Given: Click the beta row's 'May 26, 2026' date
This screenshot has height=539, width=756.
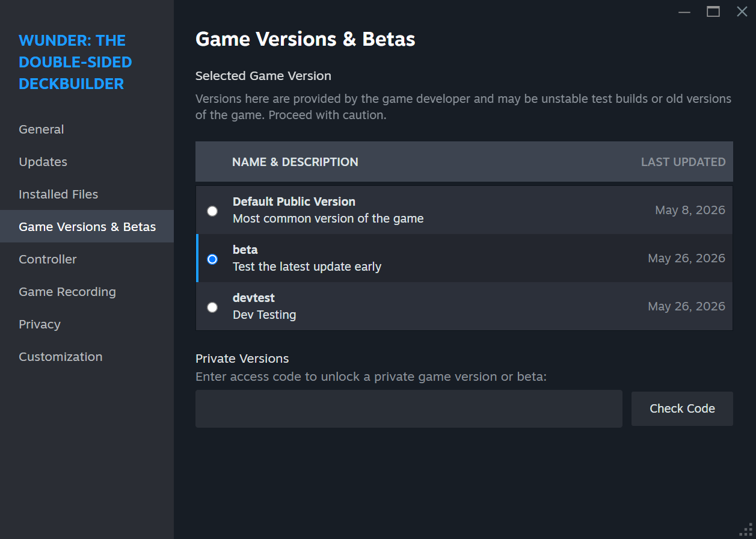Looking at the screenshot, I should [687, 258].
